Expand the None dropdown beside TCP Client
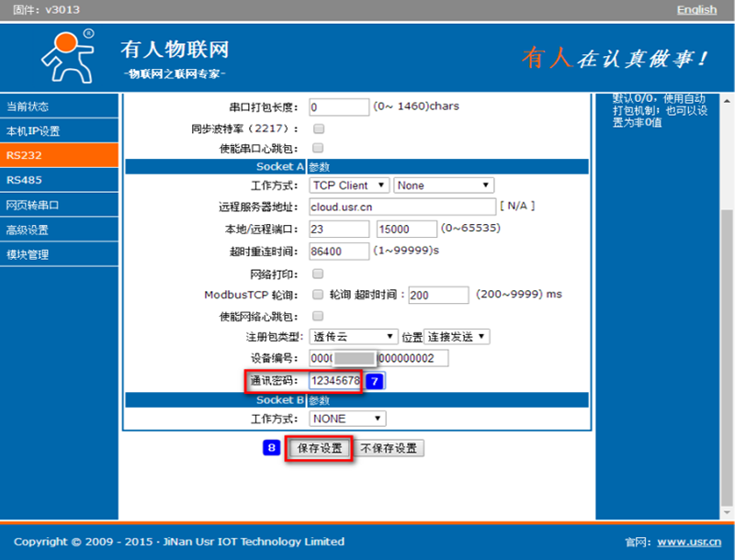 [x=444, y=185]
